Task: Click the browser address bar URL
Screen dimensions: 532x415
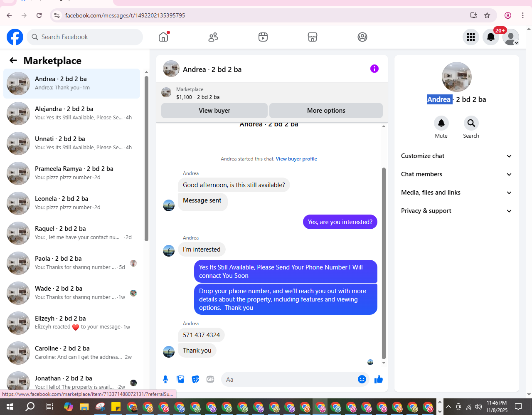Action: pos(125,15)
